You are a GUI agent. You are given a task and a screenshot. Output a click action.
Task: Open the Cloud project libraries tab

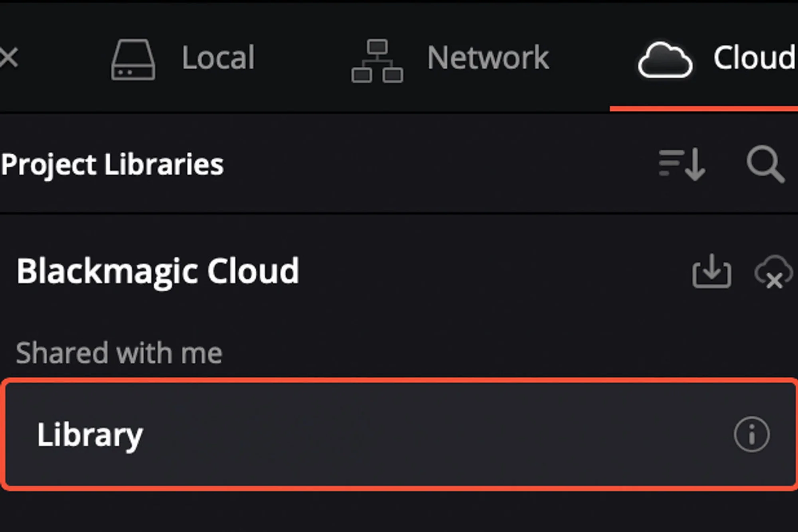point(718,58)
